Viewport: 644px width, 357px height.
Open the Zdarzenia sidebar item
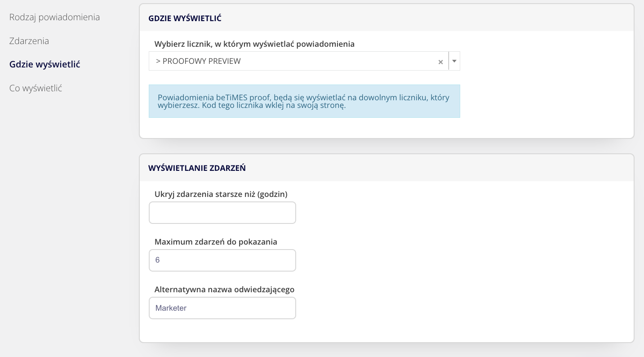(29, 41)
